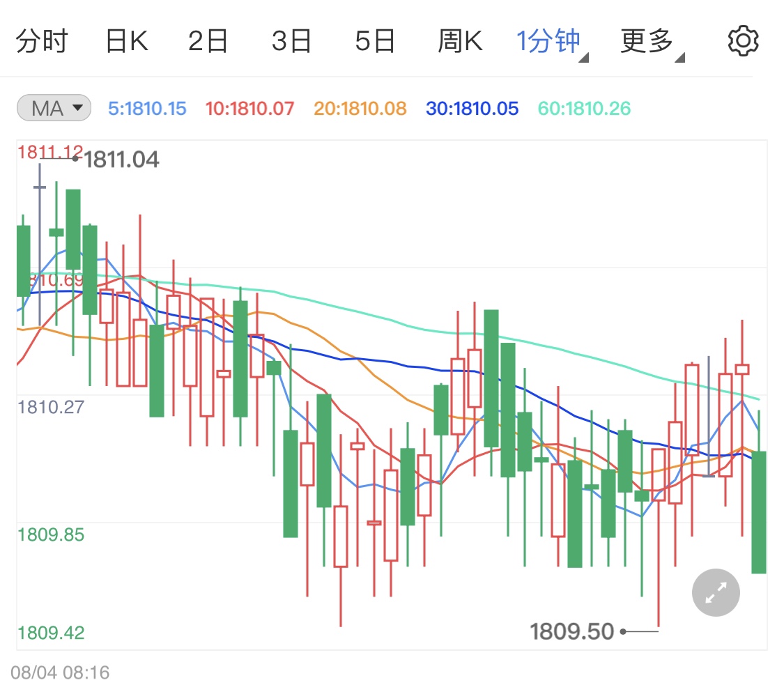Click the 1811.12 top axis label

click(50, 152)
